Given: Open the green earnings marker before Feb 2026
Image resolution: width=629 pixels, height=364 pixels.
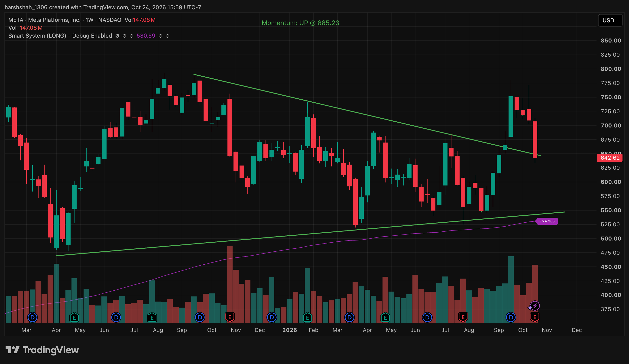Looking at the screenshot, I should pos(308,318).
